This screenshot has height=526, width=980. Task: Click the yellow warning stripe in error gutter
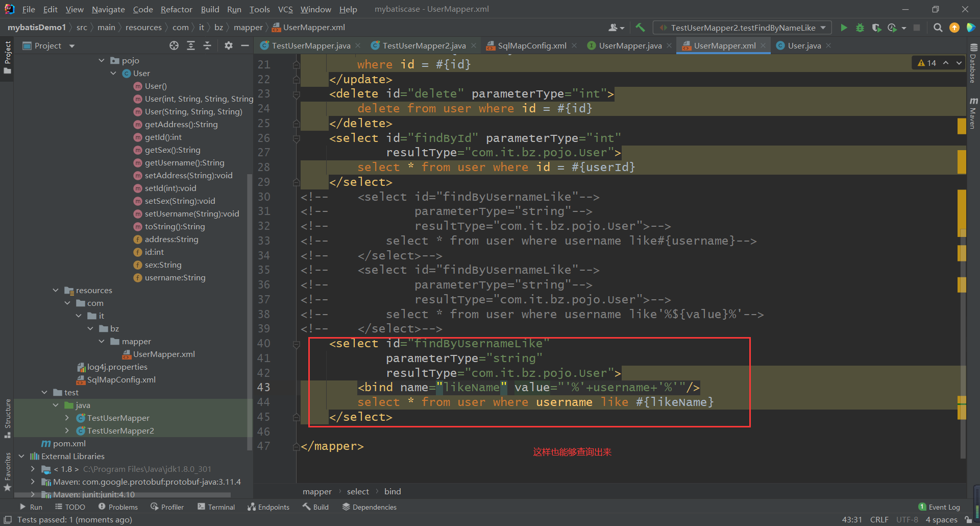coord(962,126)
